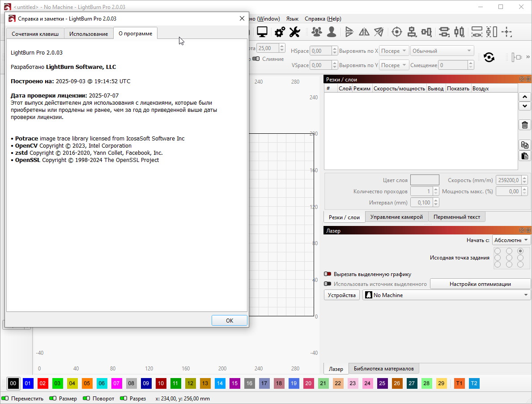Image resolution: width=532 pixels, height=404 pixels.
Task: Open Settings gears icon in toolbar
Action: pos(280,32)
